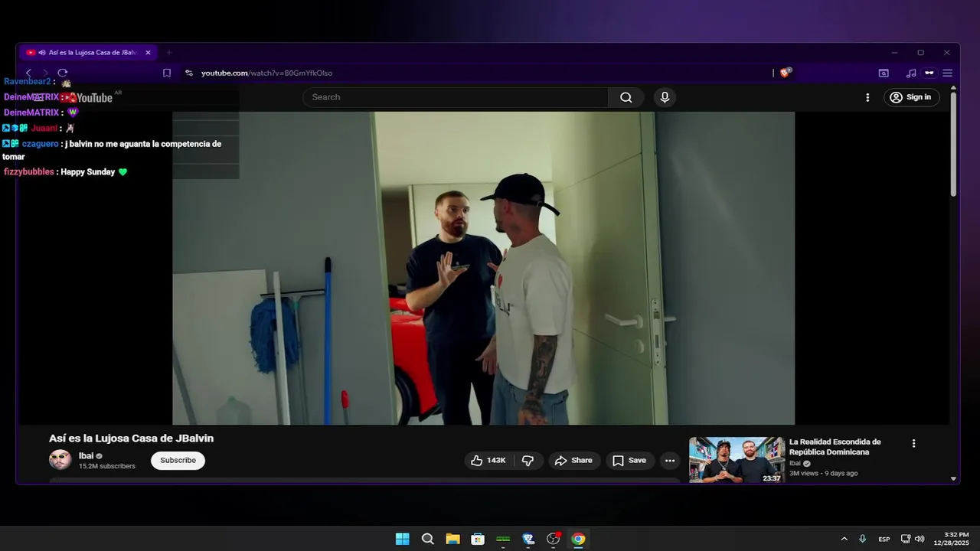Viewport: 980px width, 551px height.
Task: Open the Brave Shields lion icon
Action: click(785, 73)
